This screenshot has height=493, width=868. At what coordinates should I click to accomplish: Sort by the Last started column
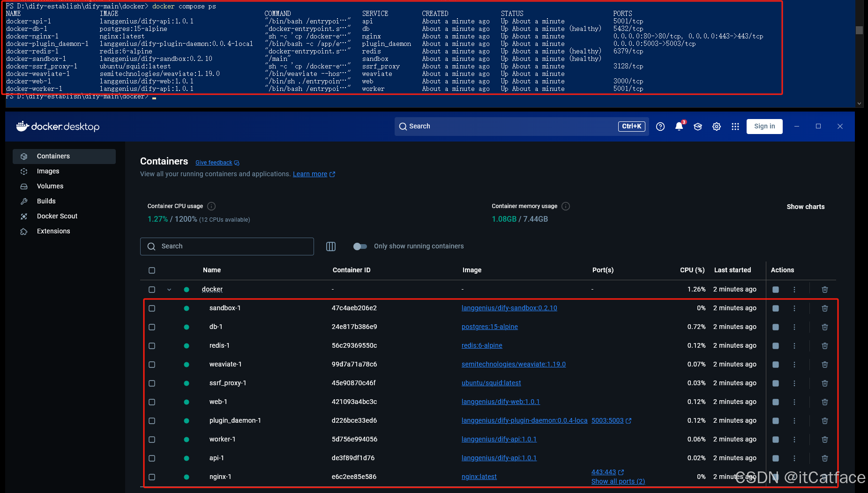pyautogui.click(x=733, y=270)
